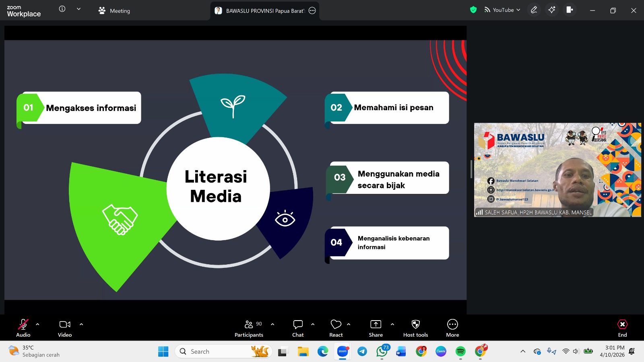Unmute the Audio microphone
This screenshot has height=362, width=644.
(23, 328)
